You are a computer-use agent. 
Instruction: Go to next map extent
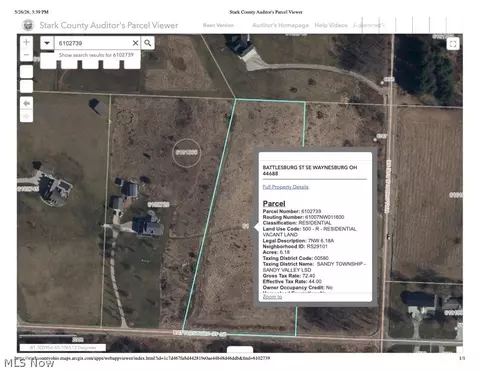27,116
